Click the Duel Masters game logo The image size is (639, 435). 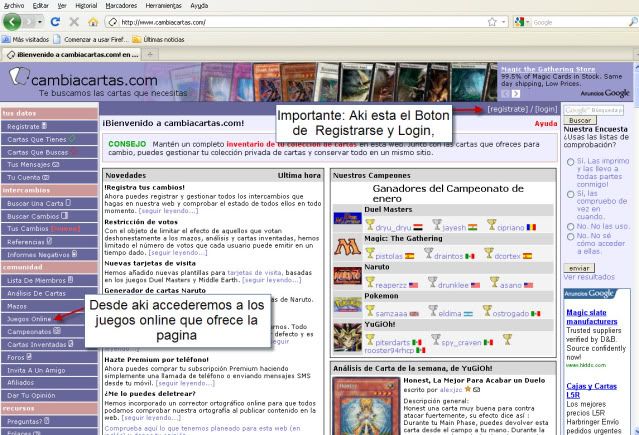pyautogui.click(x=347, y=218)
